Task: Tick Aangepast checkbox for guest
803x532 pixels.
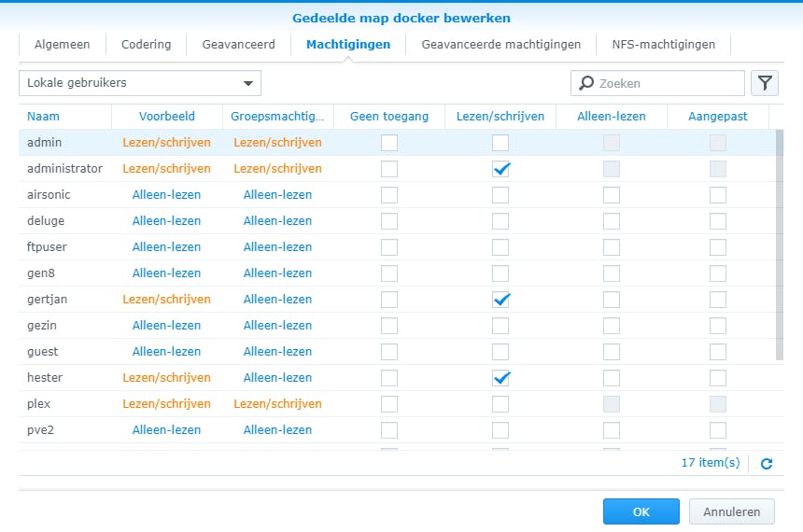Action: [718, 352]
